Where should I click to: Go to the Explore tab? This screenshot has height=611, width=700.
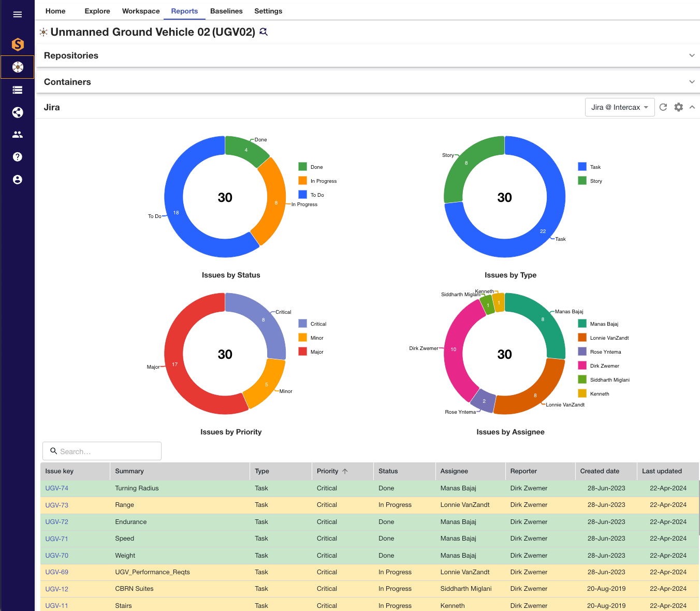click(x=97, y=11)
